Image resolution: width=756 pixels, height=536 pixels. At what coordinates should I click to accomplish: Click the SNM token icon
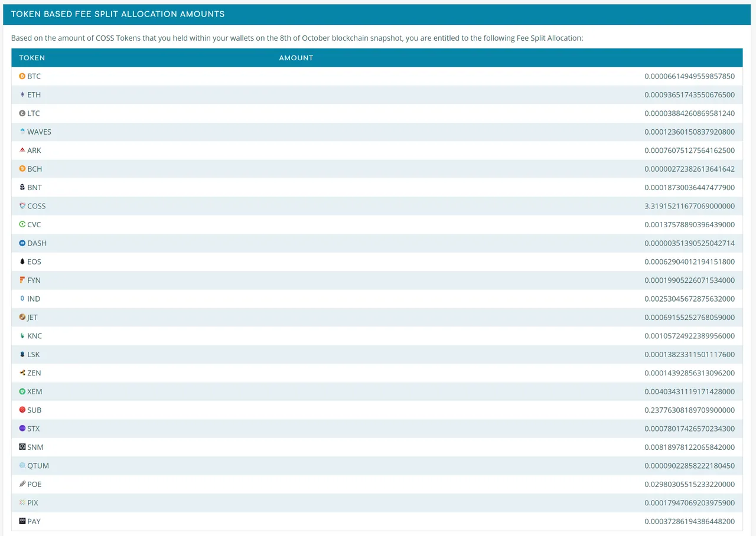[x=22, y=447]
